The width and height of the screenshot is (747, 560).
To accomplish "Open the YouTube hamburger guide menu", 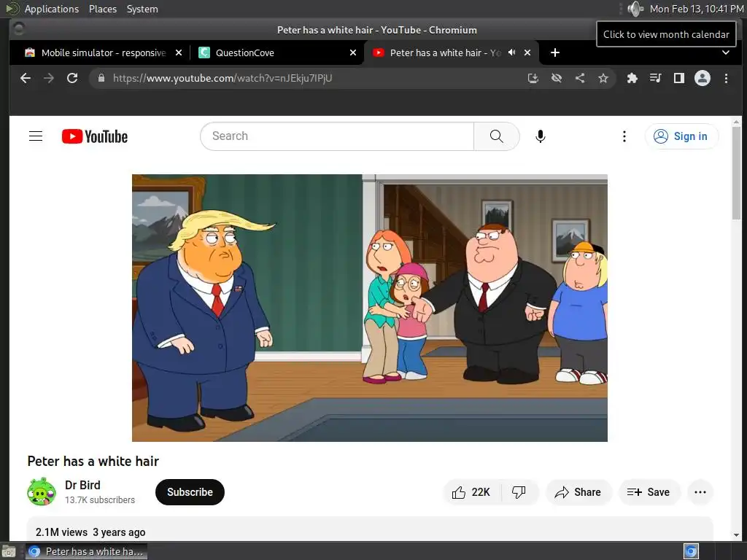I will pos(36,136).
